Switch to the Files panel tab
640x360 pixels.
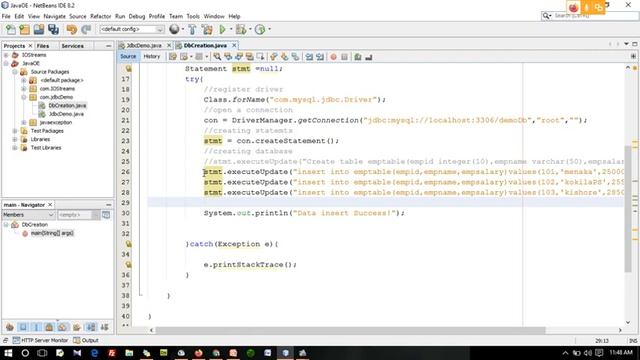pyautogui.click(x=43, y=46)
